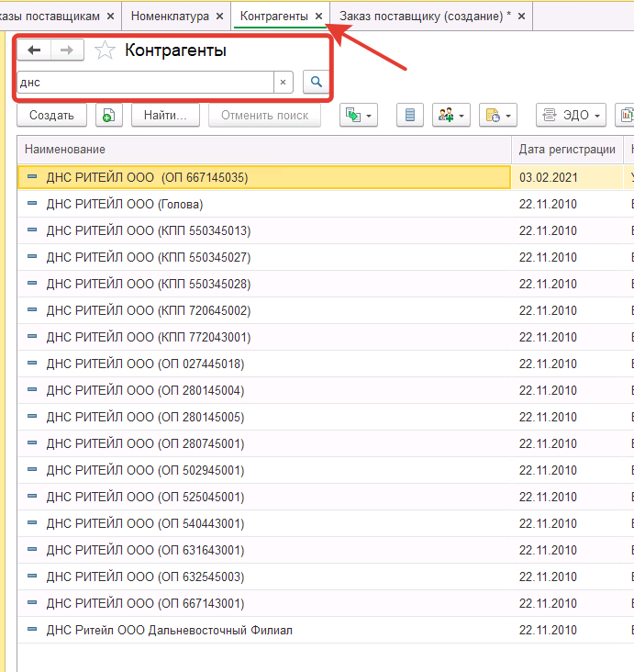Select the ДНС РИТЕЙЛ ООО (Голова) row

pos(125,204)
